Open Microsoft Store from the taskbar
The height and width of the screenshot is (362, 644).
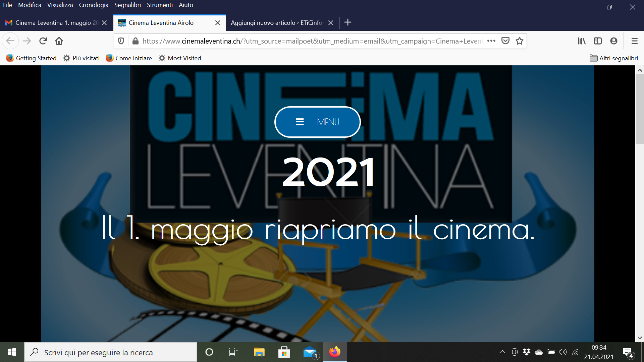[x=284, y=352]
